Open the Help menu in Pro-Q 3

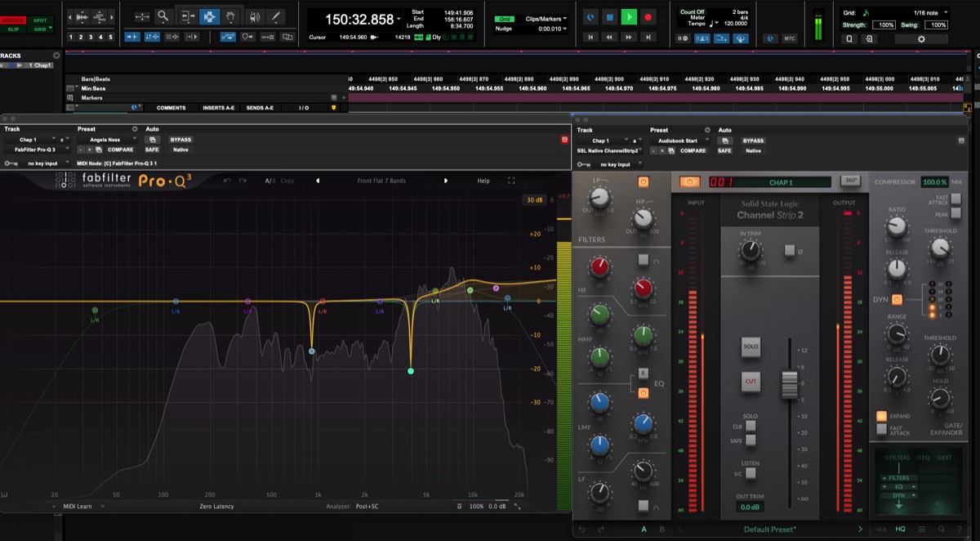(483, 181)
